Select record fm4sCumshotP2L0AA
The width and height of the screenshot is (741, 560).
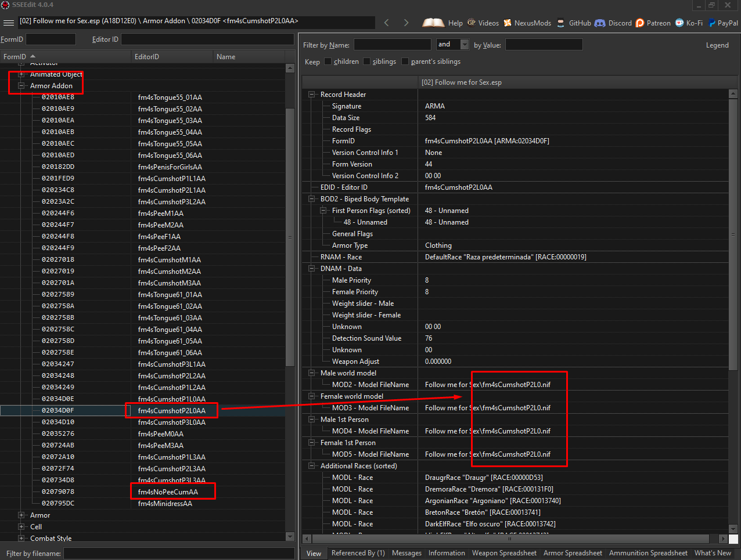pyautogui.click(x=171, y=411)
